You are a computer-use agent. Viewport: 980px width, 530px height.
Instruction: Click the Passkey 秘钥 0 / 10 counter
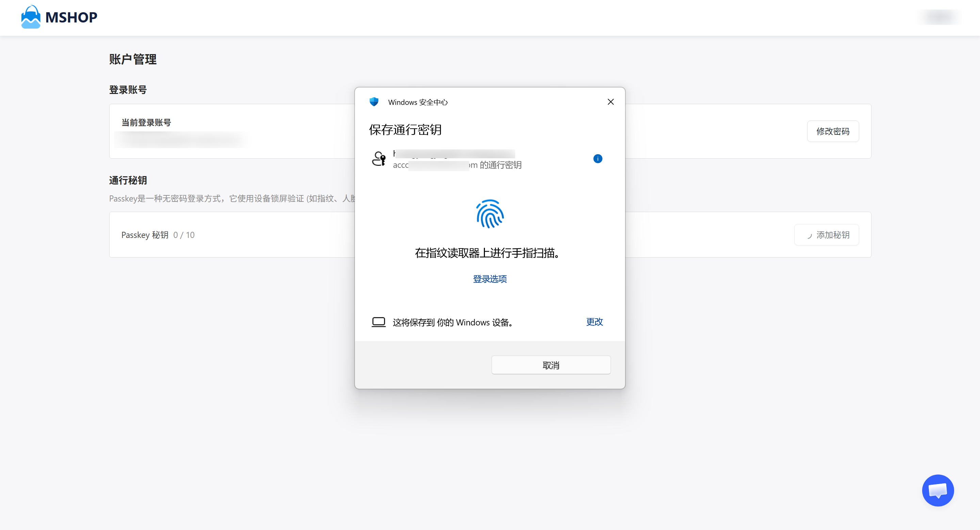[x=158, y=235]
